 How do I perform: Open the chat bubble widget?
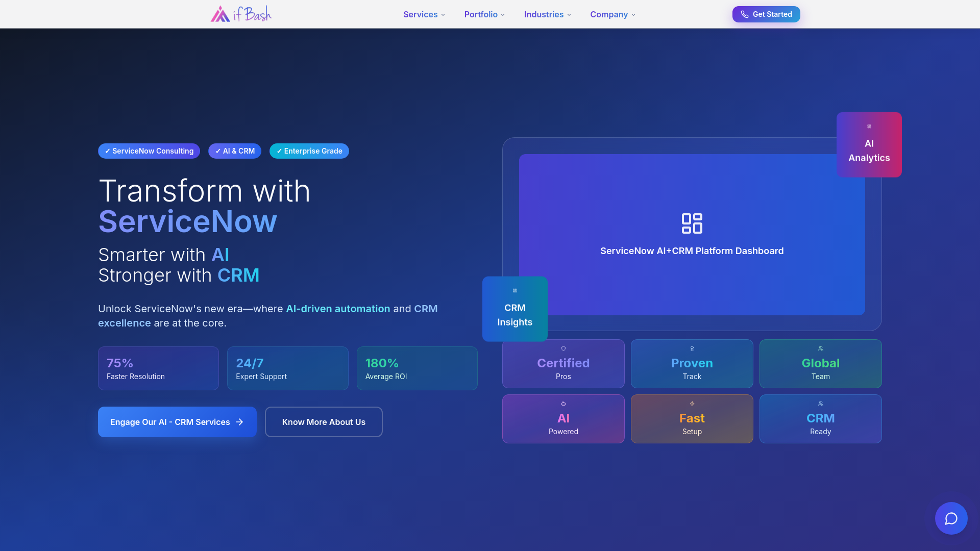[951, 518]
